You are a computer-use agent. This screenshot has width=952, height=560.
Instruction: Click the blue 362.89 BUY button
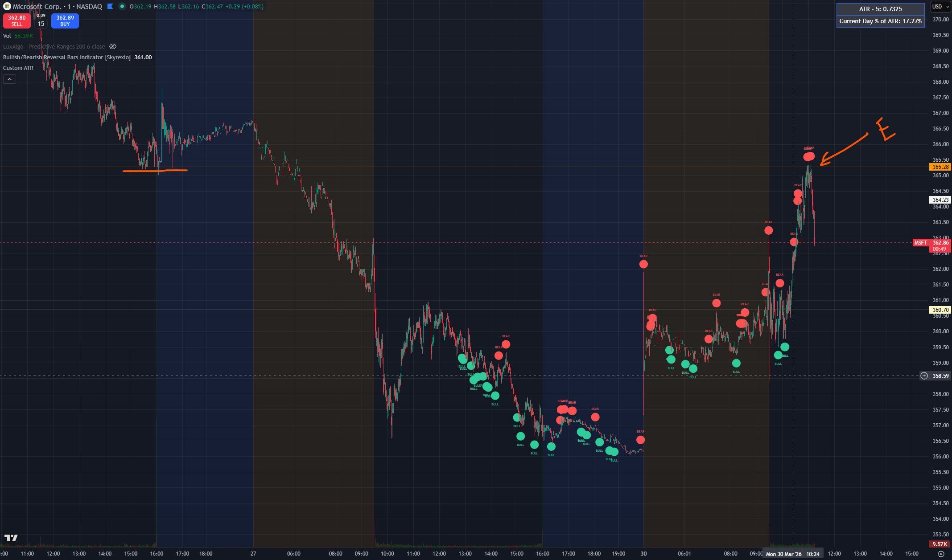tap(65, 20)
